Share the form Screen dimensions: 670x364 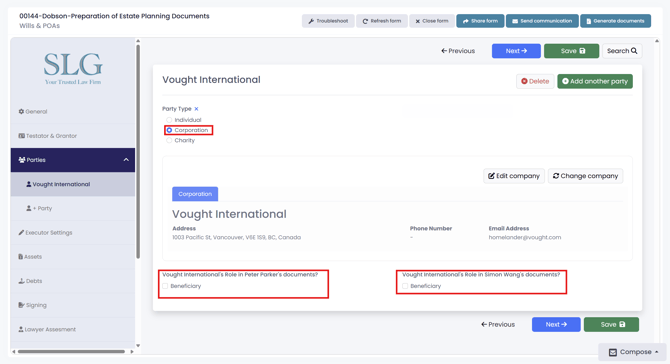click(480, 21)
